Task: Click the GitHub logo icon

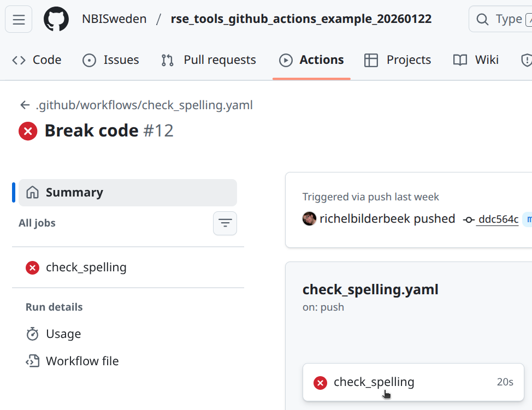Action: pyautogui.click(x=56, y=20)
